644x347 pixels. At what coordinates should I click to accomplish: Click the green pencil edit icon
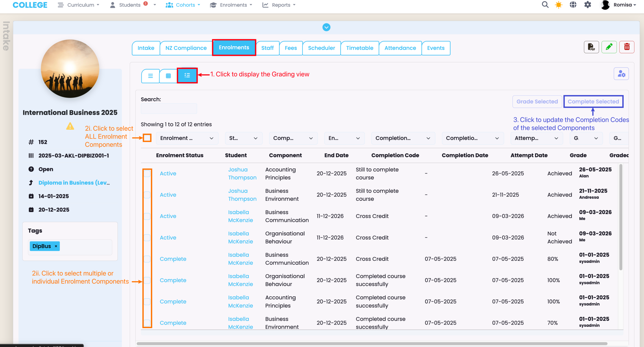pos(609,47)
